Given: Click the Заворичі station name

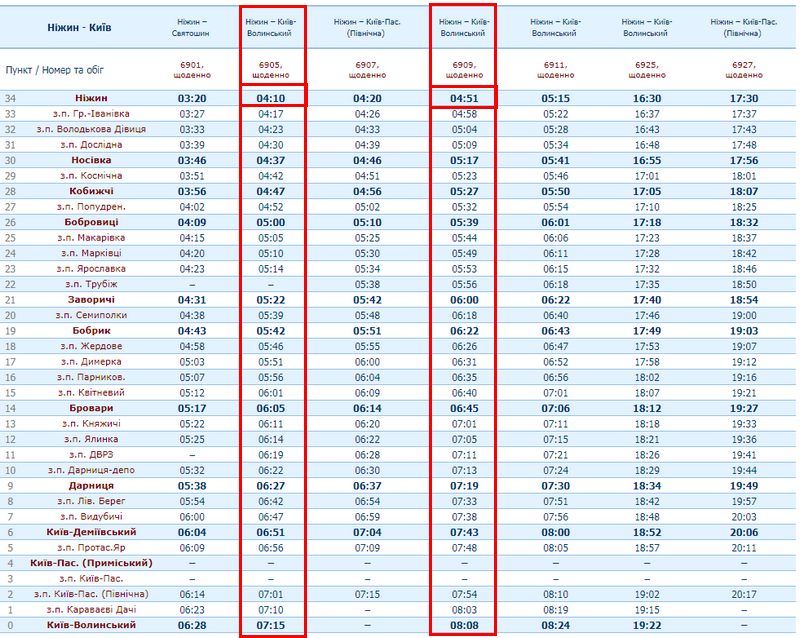Looking at the screenshot, I should pyautogui.click(x=91, y=300).
